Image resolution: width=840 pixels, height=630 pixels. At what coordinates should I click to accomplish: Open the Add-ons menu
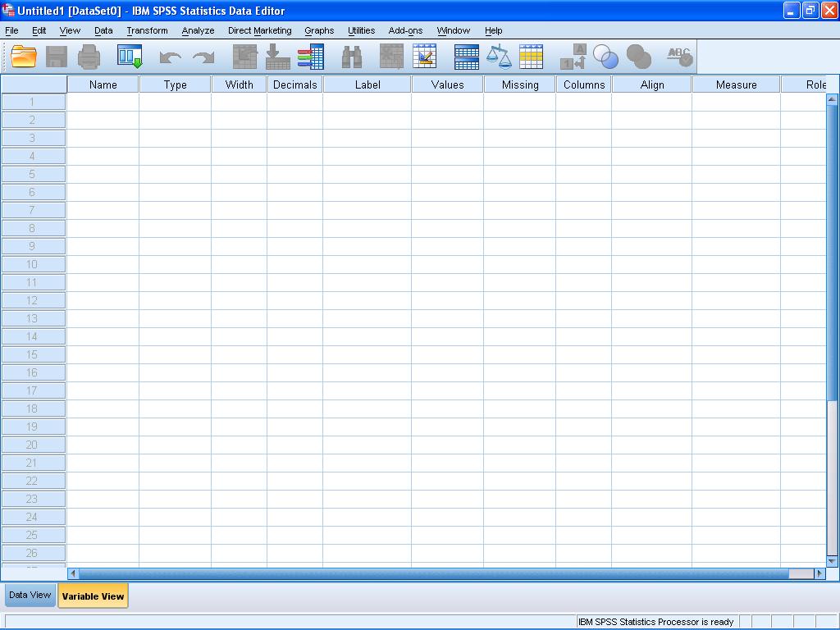405,30
